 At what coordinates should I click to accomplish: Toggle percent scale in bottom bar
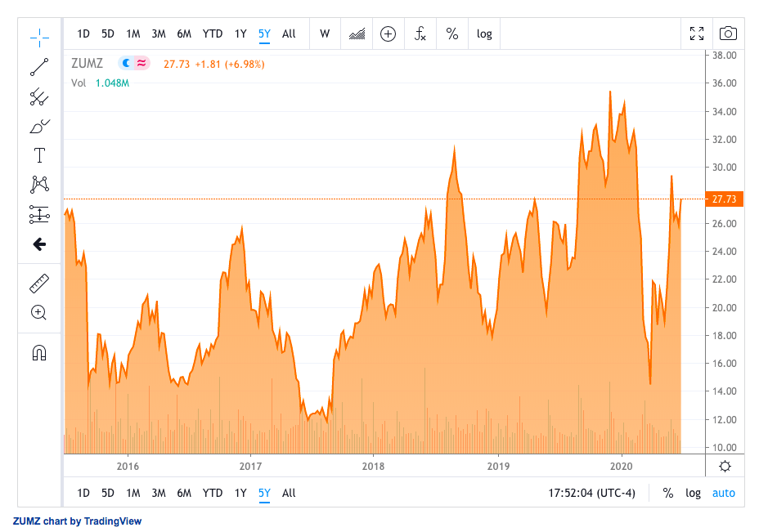[668, 493]
